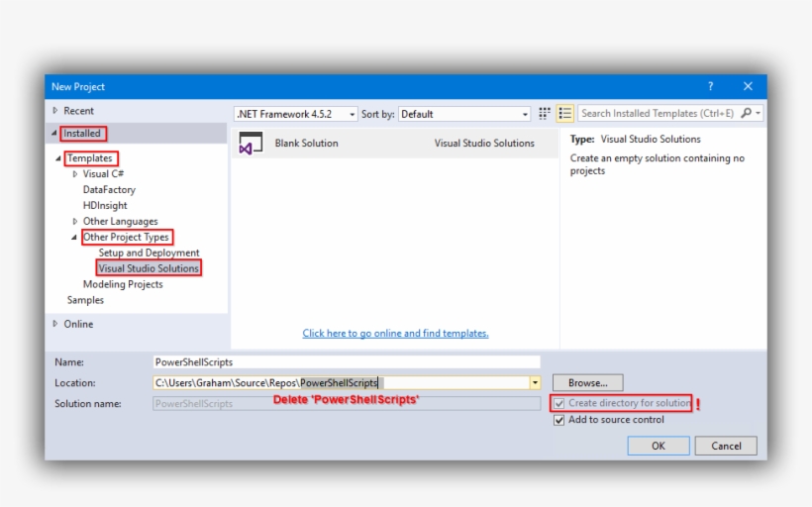
Task: Open search options dropdown arrow
Action: 759,113
